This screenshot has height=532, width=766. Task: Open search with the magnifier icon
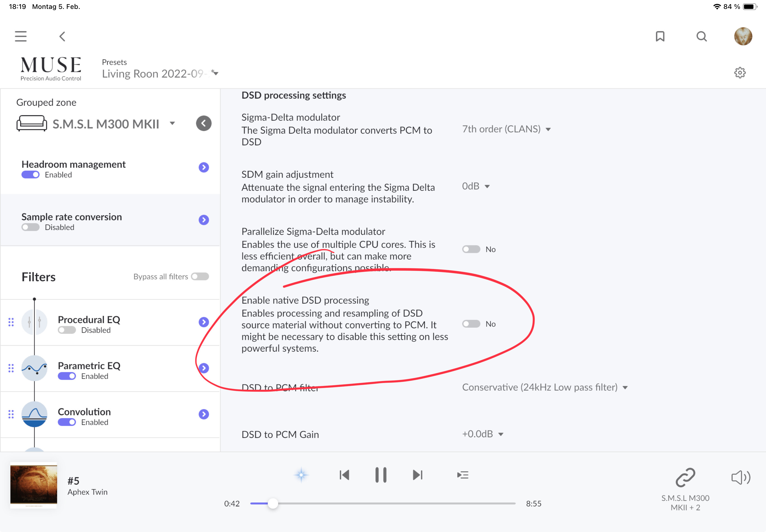point(701,36)
